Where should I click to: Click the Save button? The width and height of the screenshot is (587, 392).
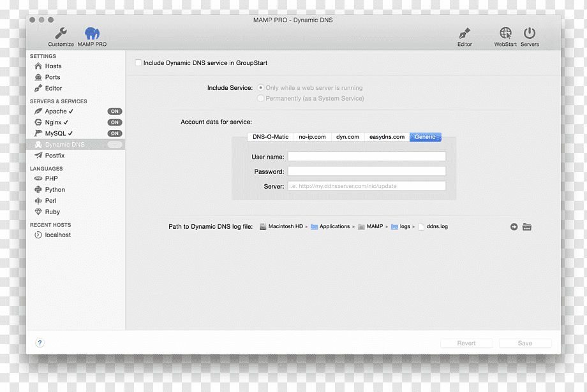tap(525, 343)
